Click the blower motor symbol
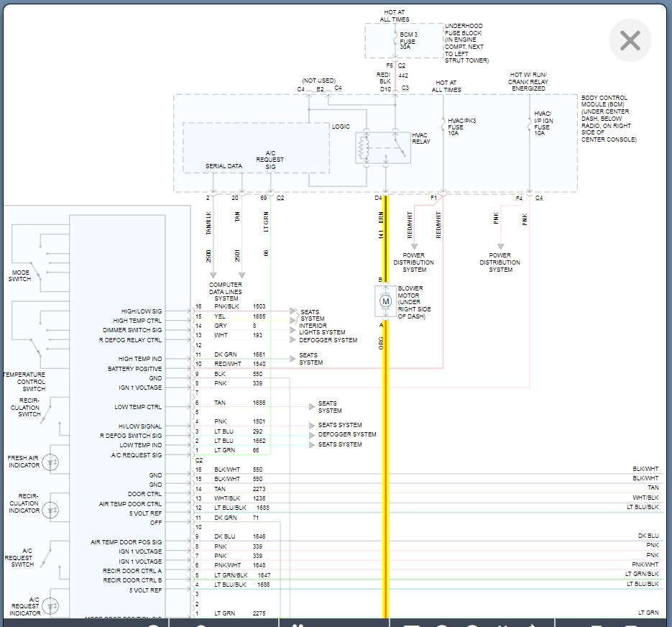Viewport: 672px width, 627px height. (x=385, y=301)
